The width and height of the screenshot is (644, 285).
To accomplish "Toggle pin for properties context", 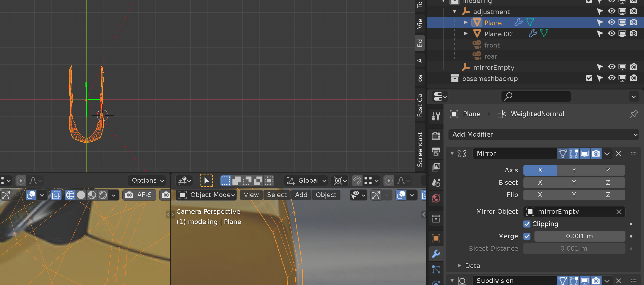I will click(x=633, y=114).
